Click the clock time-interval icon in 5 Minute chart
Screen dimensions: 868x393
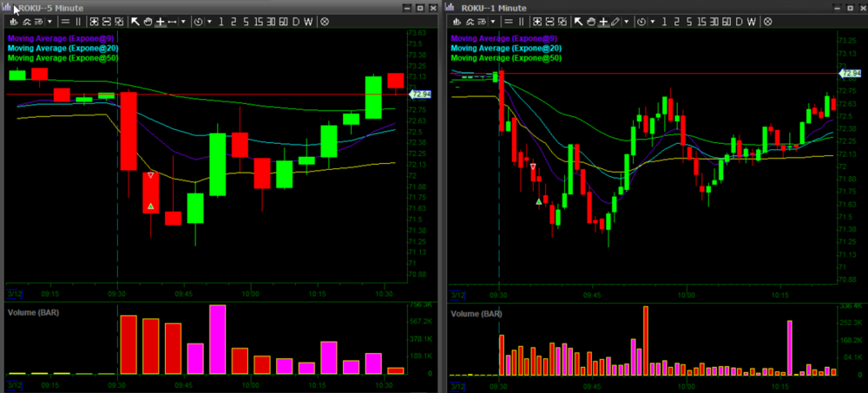(x=198, y=21)
